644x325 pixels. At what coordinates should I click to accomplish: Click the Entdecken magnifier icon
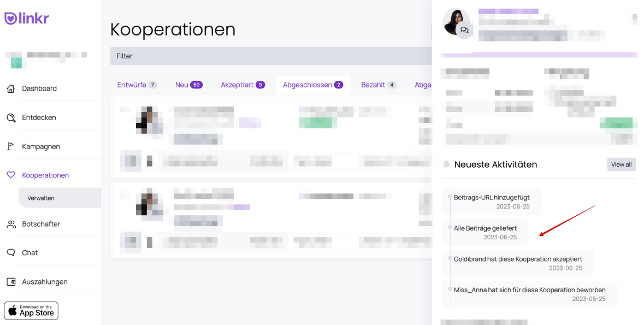pos(11,117)
